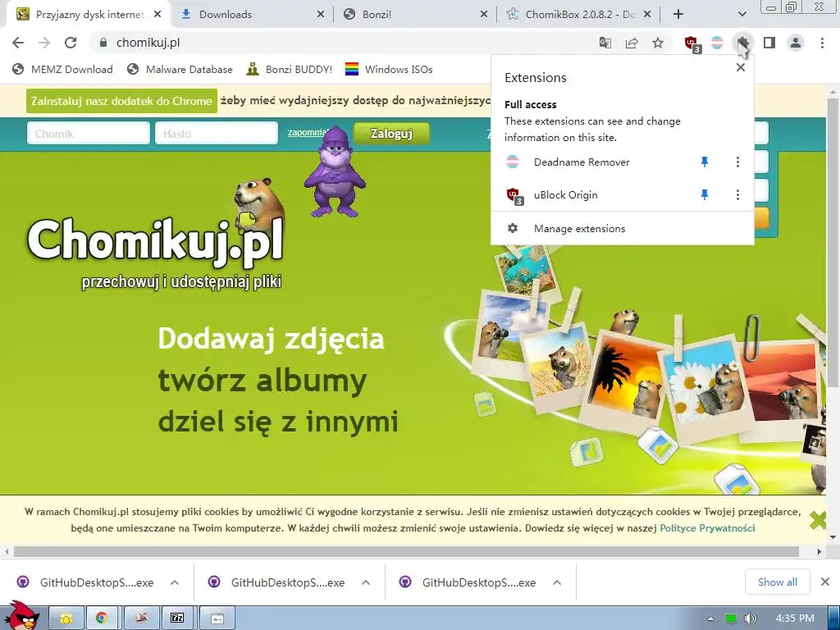Switch to the Bonzi! tab
This screenshot has width=840, height=630.
pyautogui.click(x=416, y=15)
